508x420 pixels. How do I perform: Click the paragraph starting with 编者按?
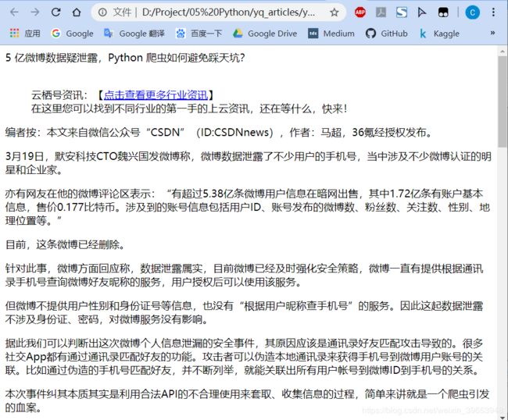point(219,133)
